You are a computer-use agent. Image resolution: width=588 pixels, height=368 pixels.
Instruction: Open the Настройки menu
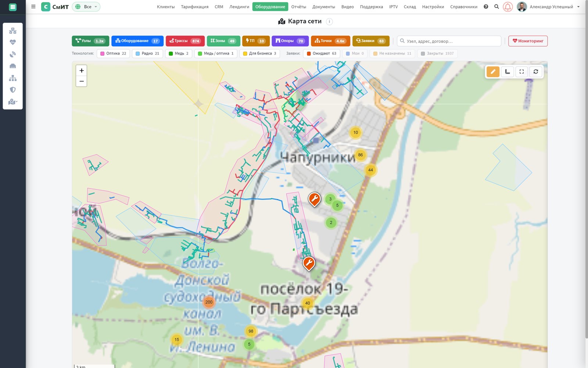tap(433, 7)
